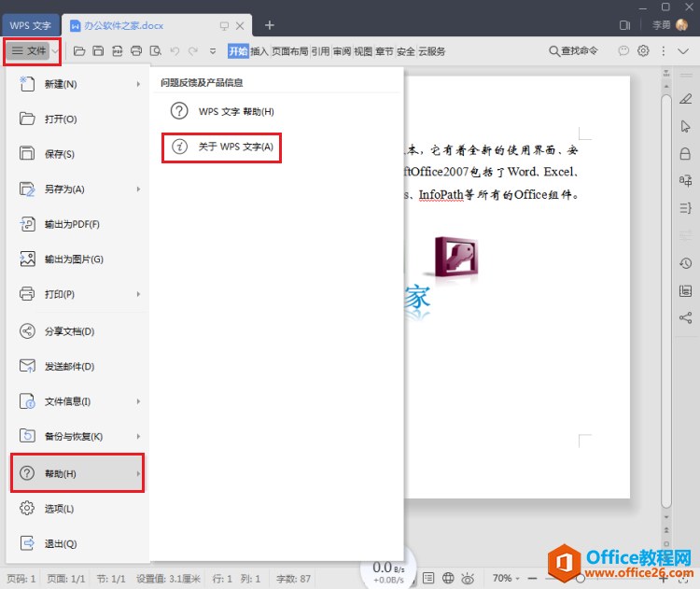The width and height of the screenshot is (700, 589).
Task: Expand the arrow next to 文件
Action: [x=55, y=51]
